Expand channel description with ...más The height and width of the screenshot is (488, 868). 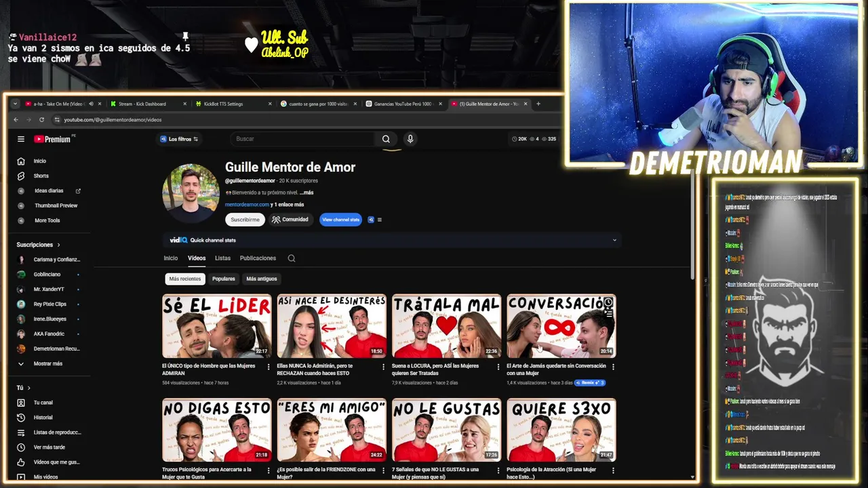307,192
